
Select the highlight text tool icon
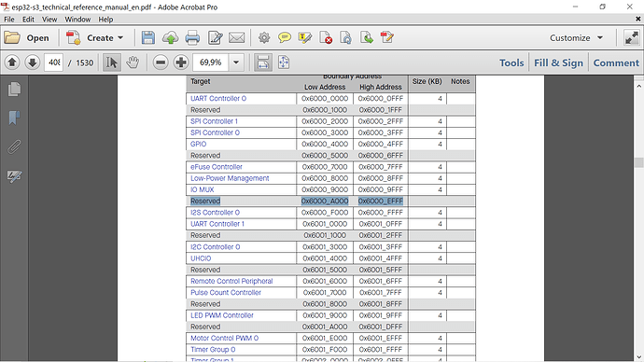(x=305, y=37)
